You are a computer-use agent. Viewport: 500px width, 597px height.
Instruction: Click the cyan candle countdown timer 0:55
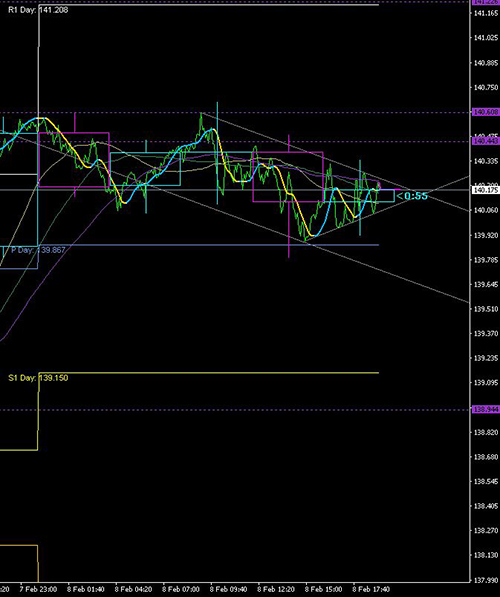click(x=412, y=196)
